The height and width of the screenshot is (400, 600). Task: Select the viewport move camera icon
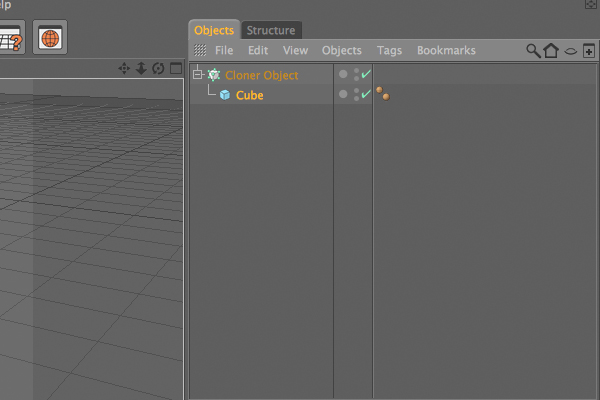click(x=124, y=69)
